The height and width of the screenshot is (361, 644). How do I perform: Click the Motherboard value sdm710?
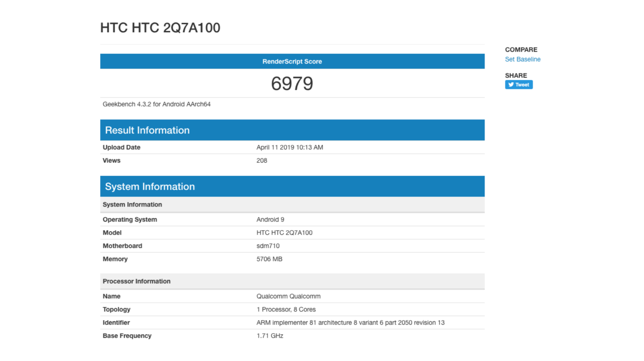click(268, 246)
